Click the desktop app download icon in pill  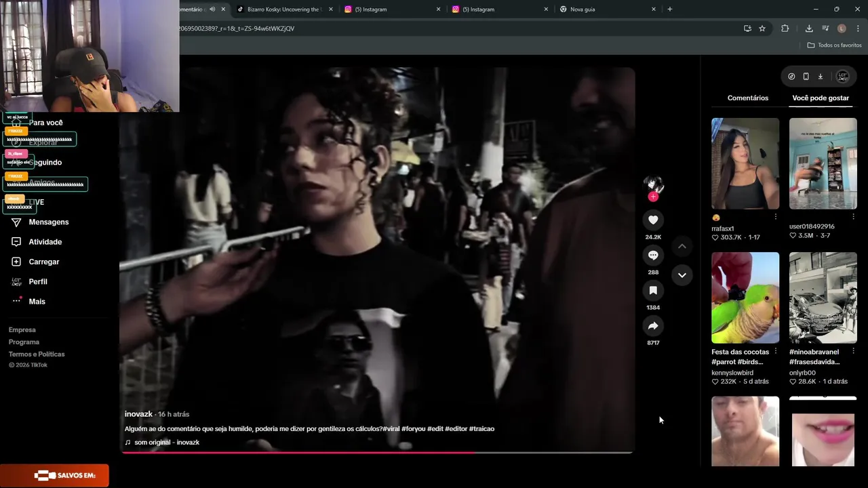coord(820,77)
